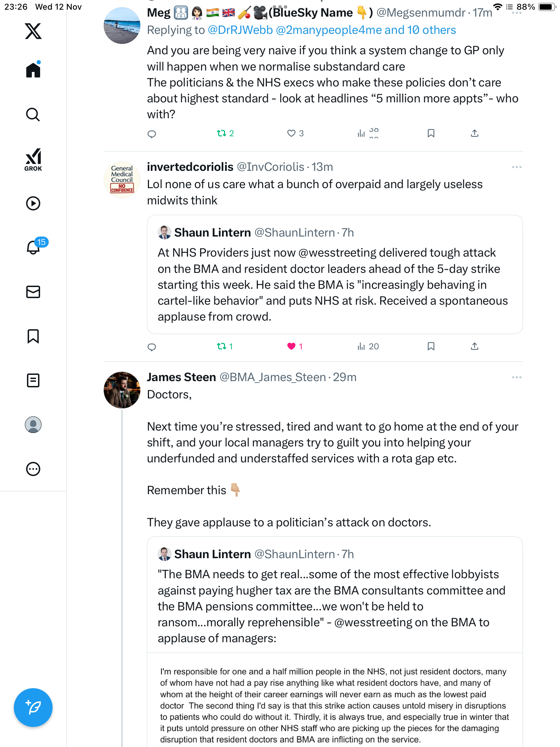Open profile page from sidebar avatar
Screen dimensions: 560x747
(33, 425)
